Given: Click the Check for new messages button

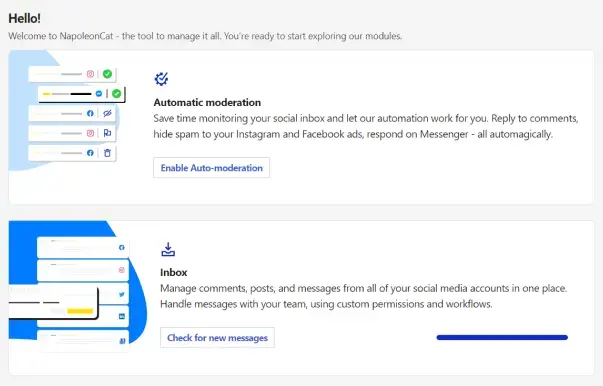Looking at the screenshot, I should tap(217, 338).
